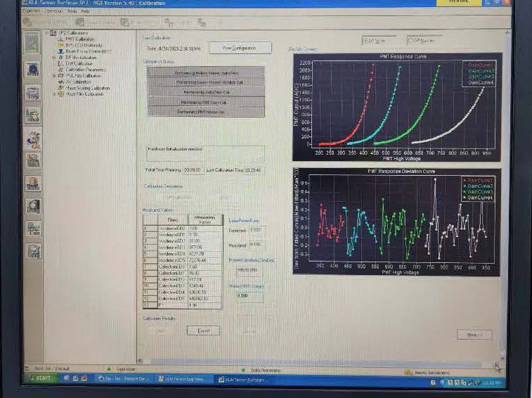532x398 pixels.
Task: Select the first DF radio button above the chart
Action: click(365, 41)
